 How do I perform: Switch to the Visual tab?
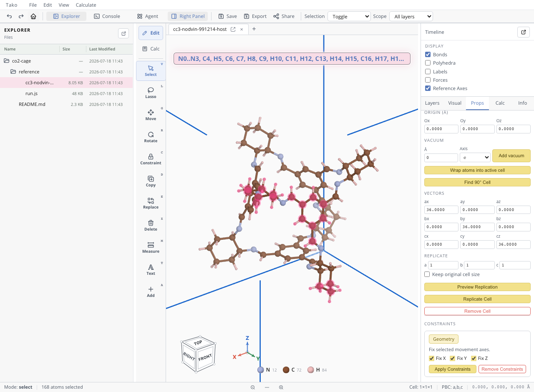pos(455,103)
